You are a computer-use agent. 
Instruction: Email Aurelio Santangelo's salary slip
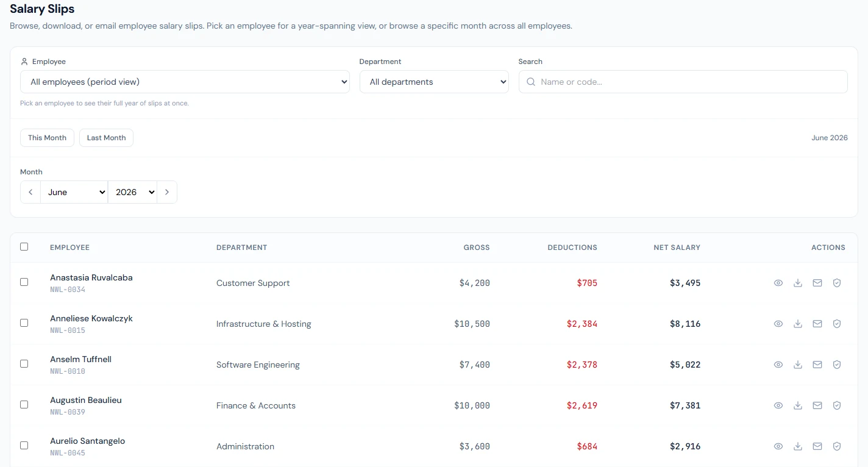(817, 446)
